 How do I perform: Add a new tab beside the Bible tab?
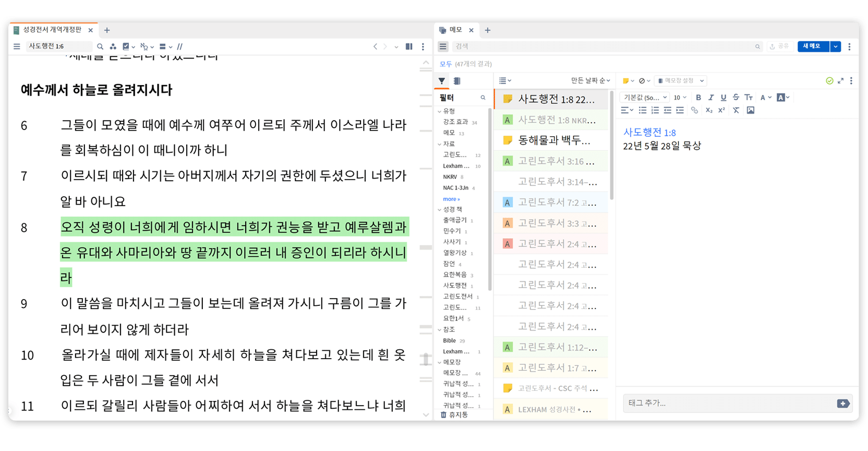coord(107,30)
